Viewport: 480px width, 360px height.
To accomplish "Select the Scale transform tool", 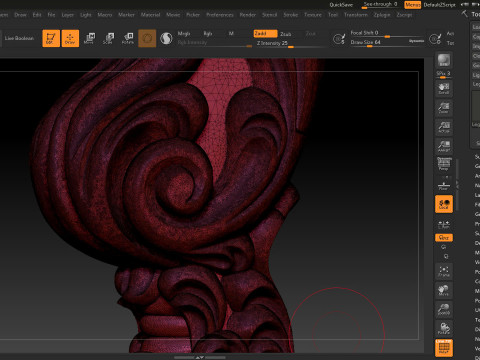I will tap(108, 38).
